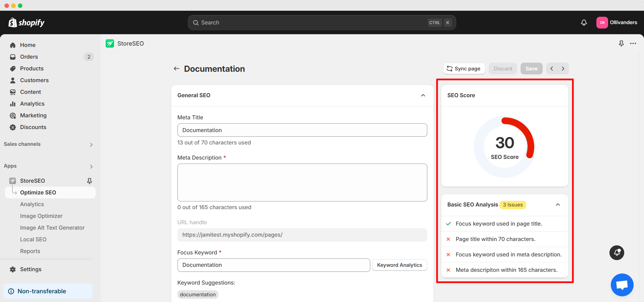Image resolution: width=644 pixels, height=302 pixels.
Task: Click the notifications bell icon
Action: (x=584, y=22)
